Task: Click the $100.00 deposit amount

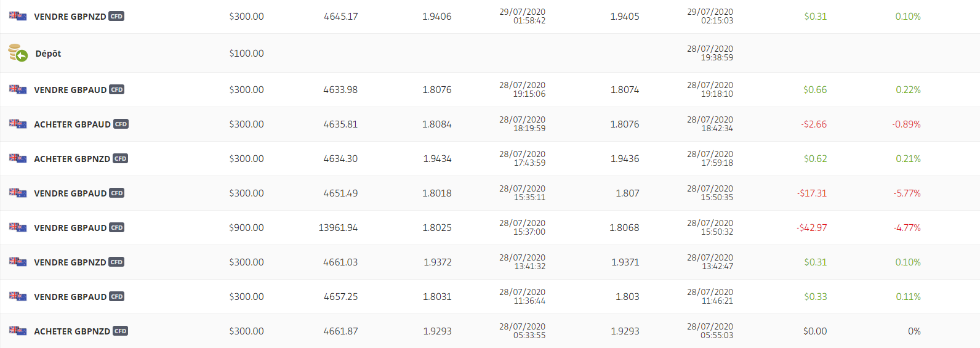Action: pyautogui.click(x=246, y=54)
